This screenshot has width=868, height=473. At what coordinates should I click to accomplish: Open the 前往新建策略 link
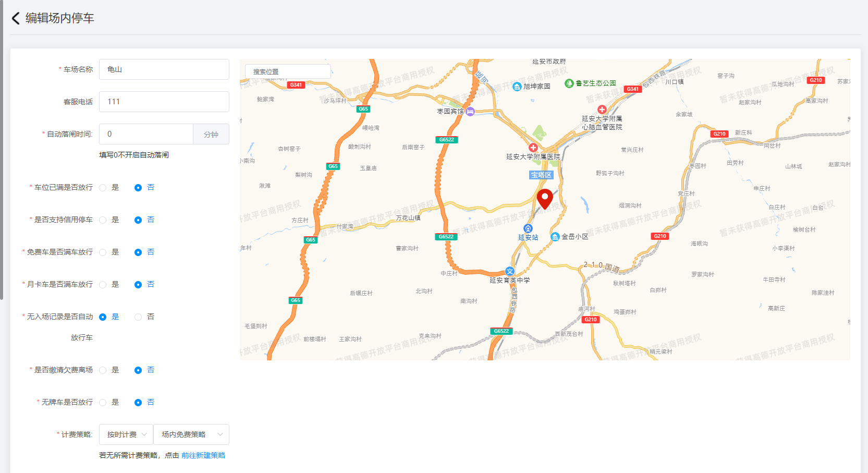[203, 455]
